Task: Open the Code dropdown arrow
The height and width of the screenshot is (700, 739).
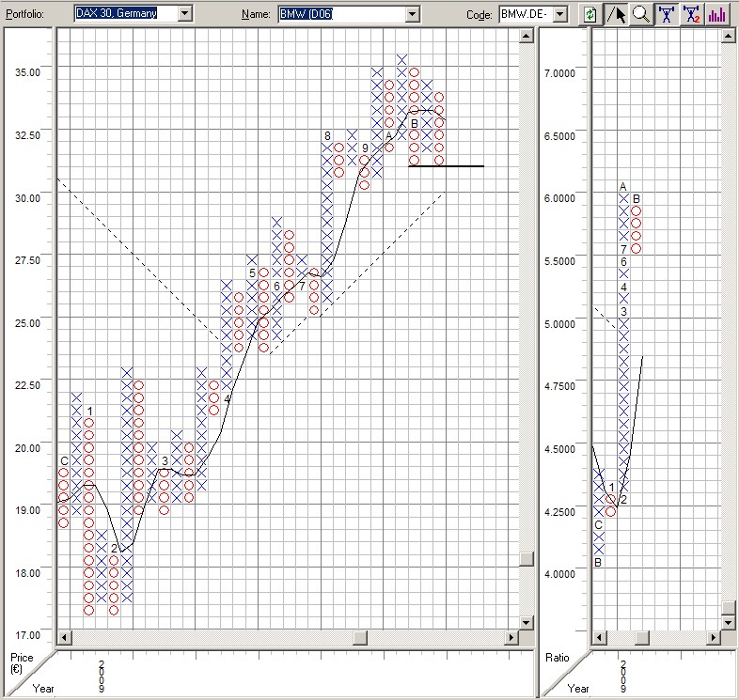Action: (x=561, y=14)
